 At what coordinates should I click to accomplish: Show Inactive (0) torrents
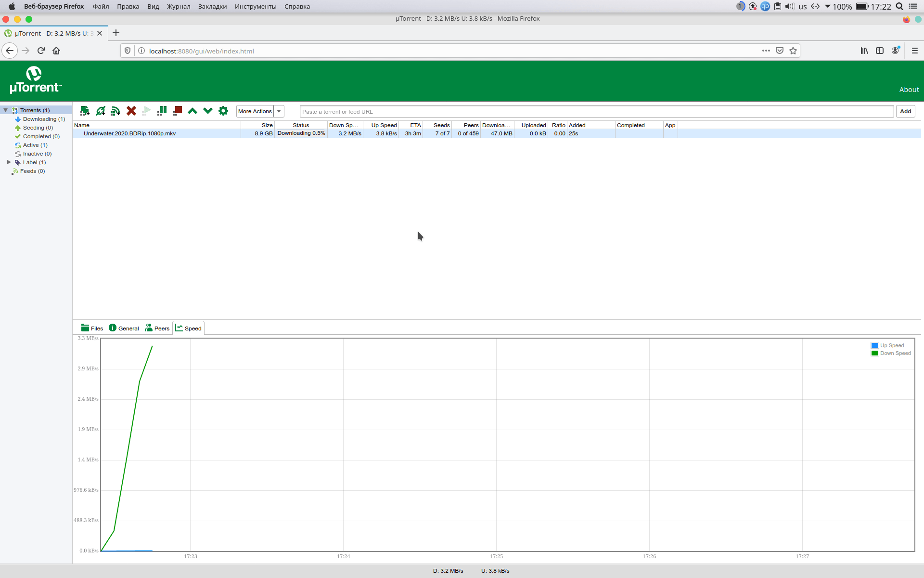(37, 154)
